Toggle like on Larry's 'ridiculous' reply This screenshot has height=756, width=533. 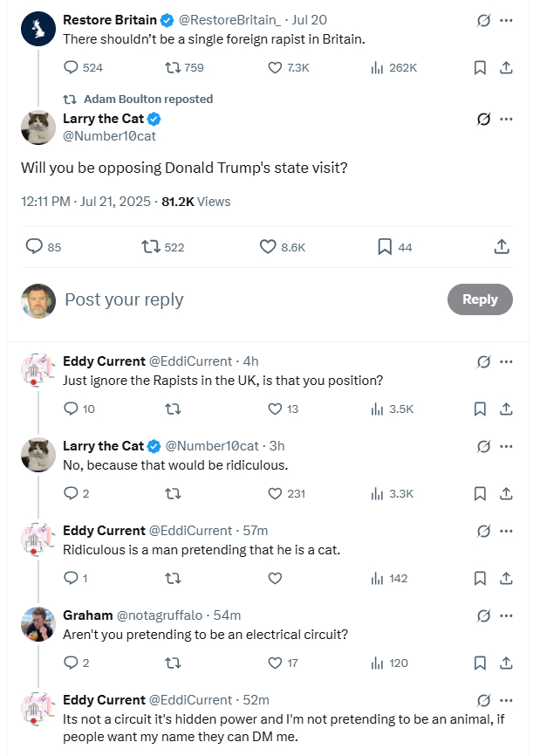276,493
